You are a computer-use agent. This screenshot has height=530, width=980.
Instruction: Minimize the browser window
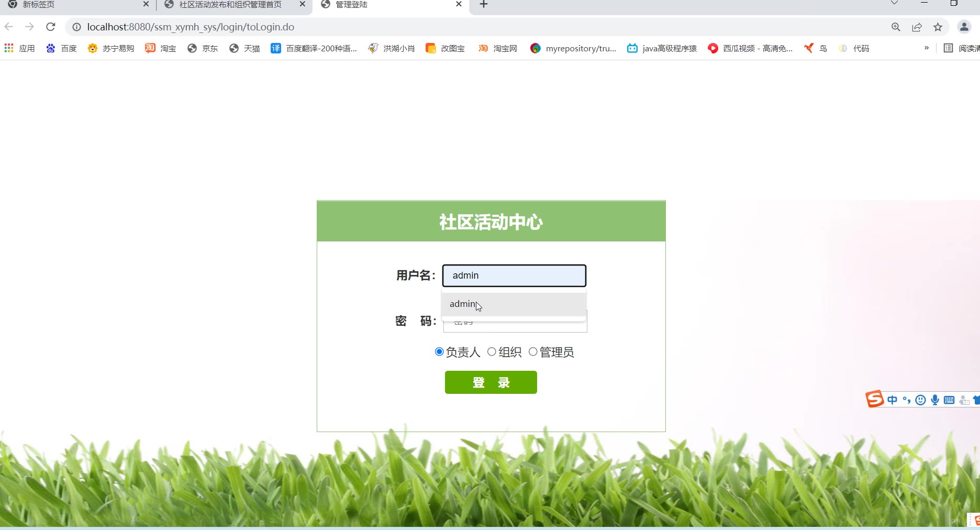click(x=925, y=3)
